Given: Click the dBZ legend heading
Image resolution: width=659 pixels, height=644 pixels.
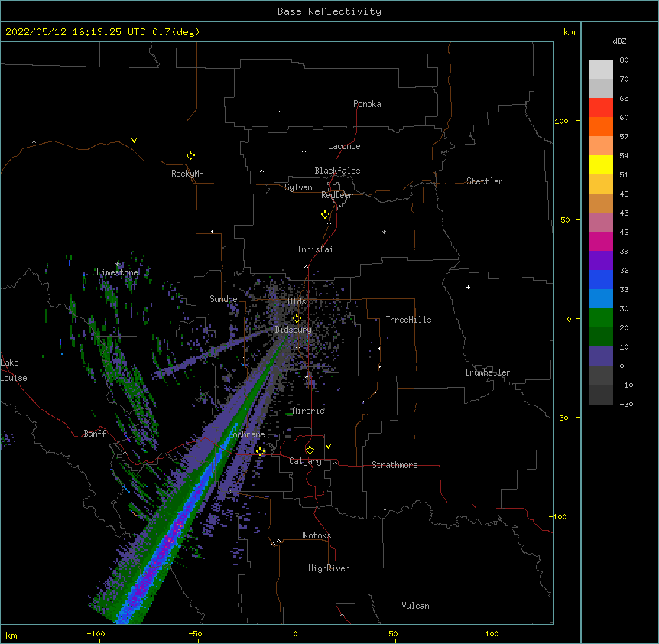Looking at the screenshot, I should 619,41.
